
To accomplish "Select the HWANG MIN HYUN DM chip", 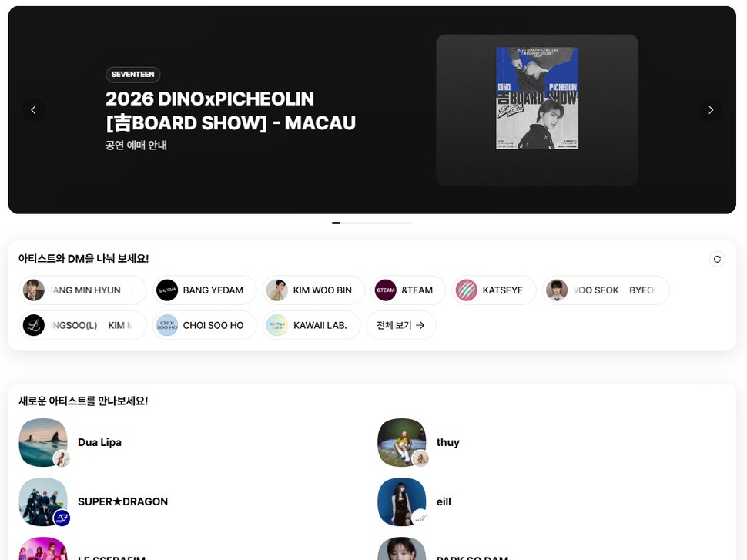I will (82, 290).
